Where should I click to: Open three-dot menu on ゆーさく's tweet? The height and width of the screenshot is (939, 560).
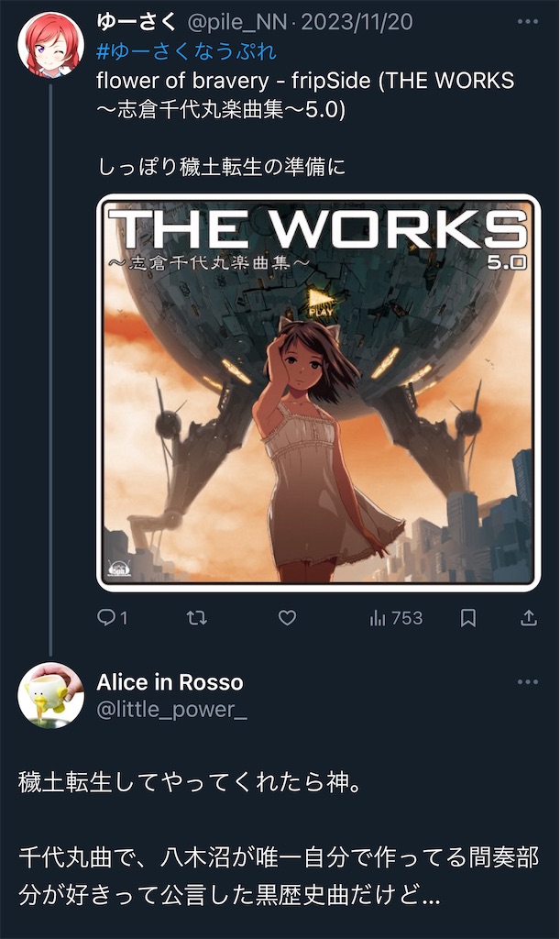528,22
